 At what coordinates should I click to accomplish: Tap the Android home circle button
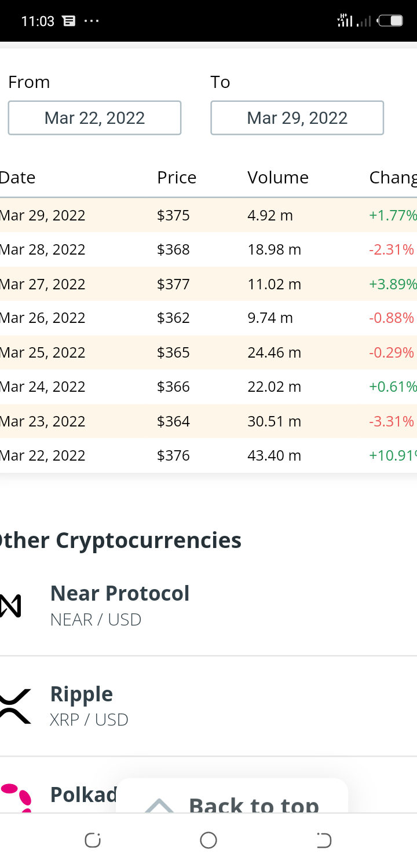tap(209, 840)
